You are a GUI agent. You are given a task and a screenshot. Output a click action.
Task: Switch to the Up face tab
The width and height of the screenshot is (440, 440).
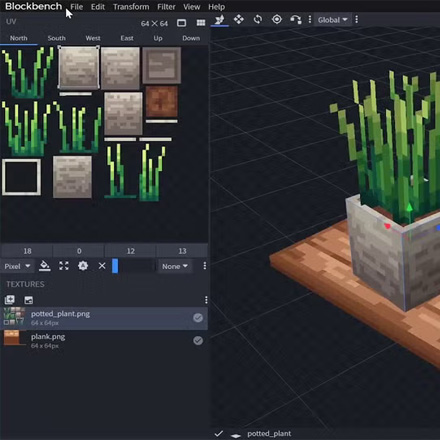coord(158,38)
